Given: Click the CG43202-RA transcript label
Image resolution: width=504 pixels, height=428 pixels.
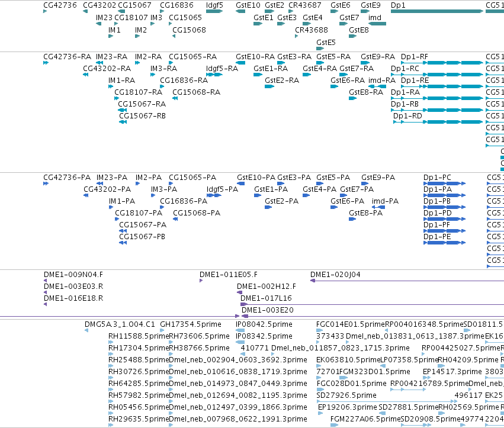Looking at the screenshot, I should tap(107, 69).
